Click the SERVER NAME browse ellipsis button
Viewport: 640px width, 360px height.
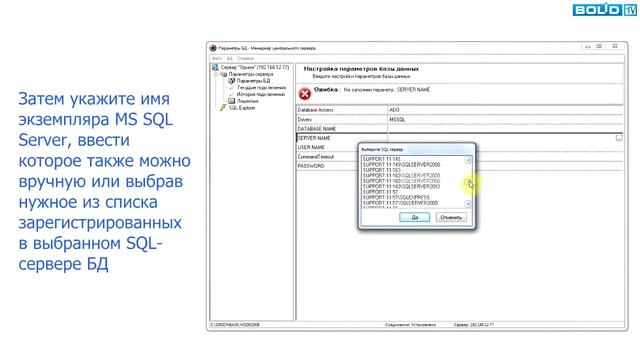coord(619,138)
